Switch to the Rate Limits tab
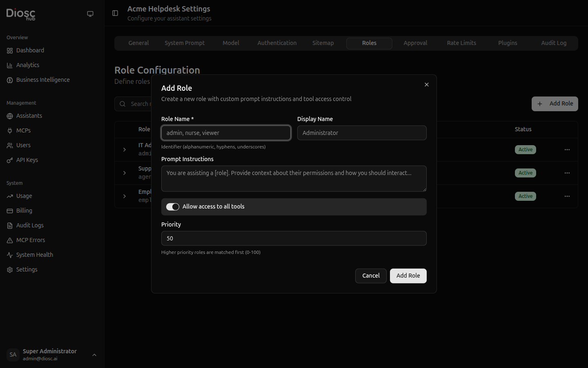Viewport: 588px width, 368px height. (x=461, y=43)
